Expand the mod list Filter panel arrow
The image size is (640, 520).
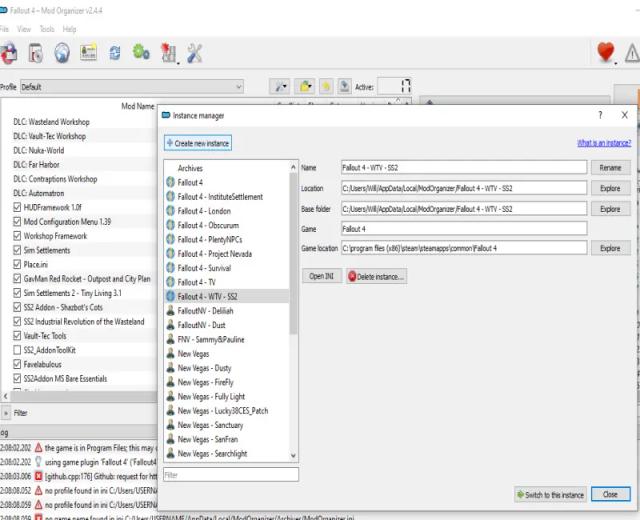point(6,413)
